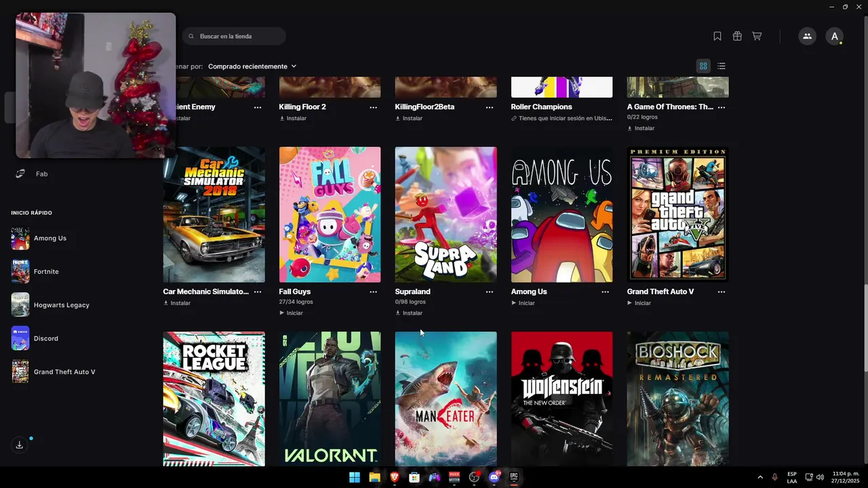Install KillingFloor2Beta
Viewport: 868px width, 488px height.
click(x=409, y=119)
